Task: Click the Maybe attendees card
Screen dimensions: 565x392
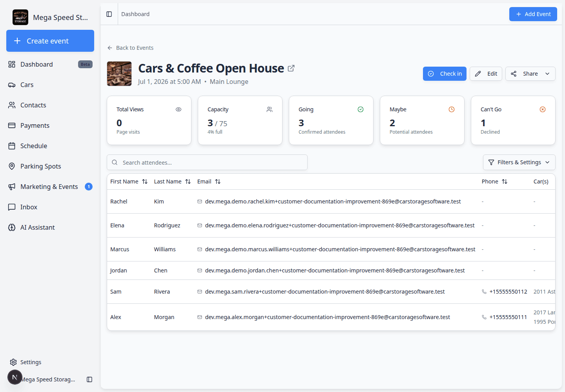Action: pyautogui.click(x=422, y=120)
